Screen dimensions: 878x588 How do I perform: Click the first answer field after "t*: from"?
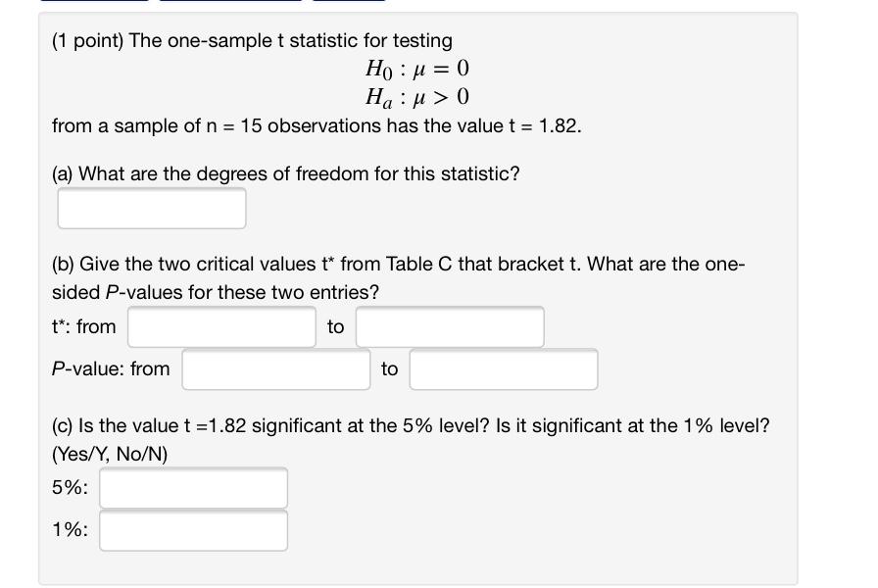pyautogui.click(x=220, y=326)
